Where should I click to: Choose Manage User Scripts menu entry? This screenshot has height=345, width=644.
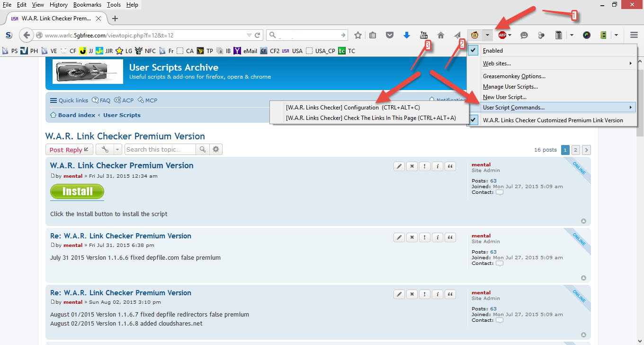coord(510,87)
